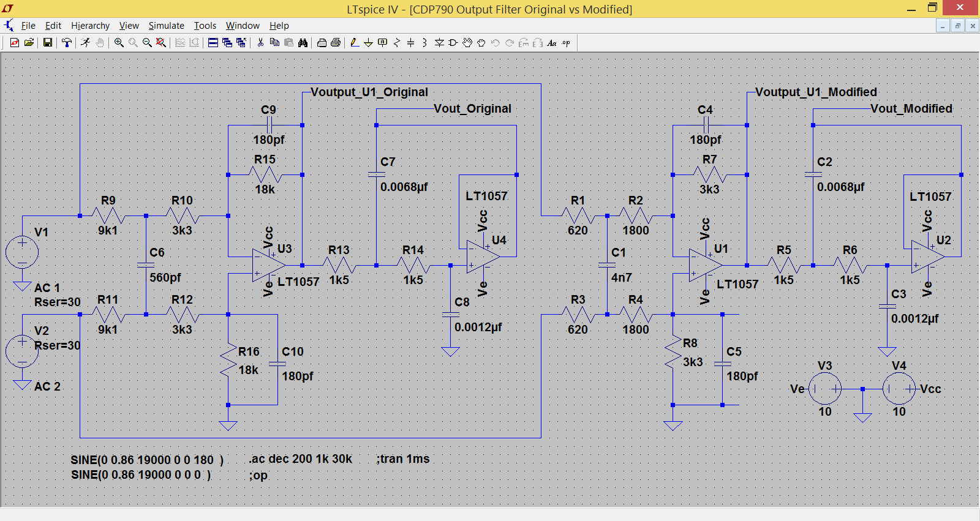Restore the inner schematic document window

pos(957,26)
